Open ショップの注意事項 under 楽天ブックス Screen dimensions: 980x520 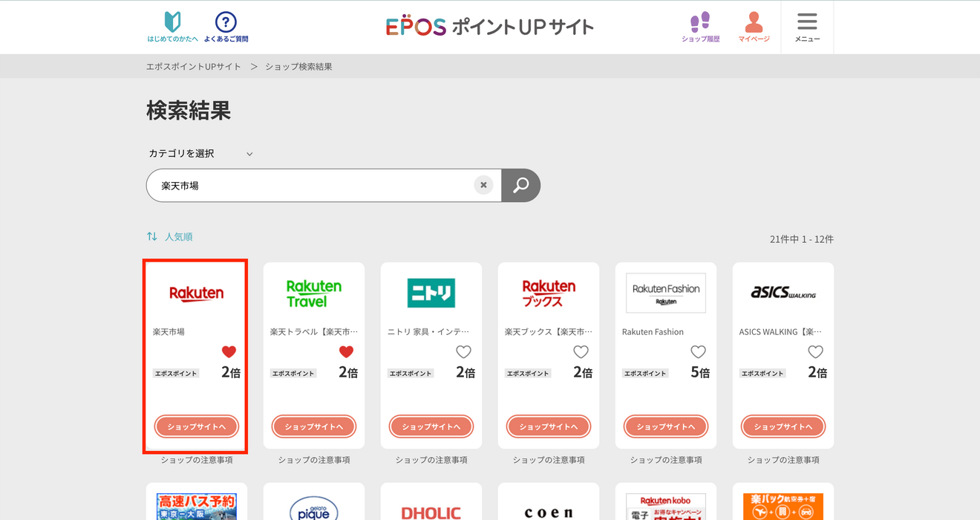(549, 460)
